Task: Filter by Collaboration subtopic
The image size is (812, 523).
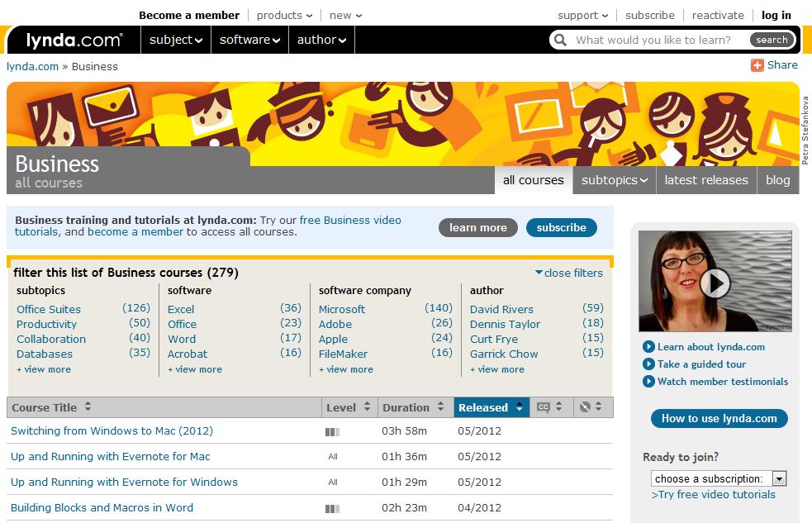Action: [x=51, y=340]
